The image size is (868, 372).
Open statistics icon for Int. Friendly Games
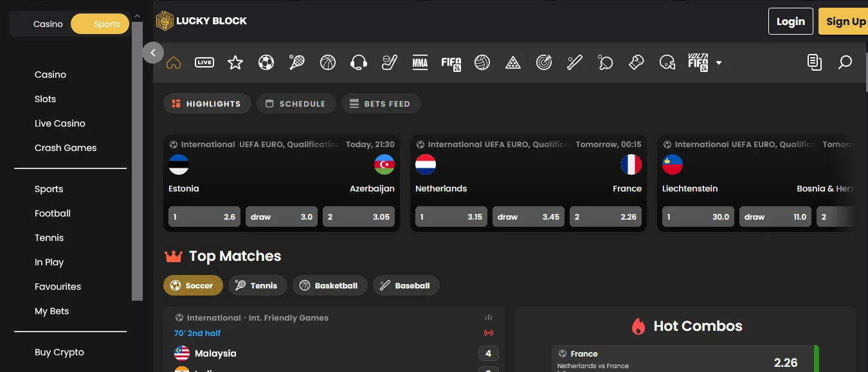click(x=489, y=317)
